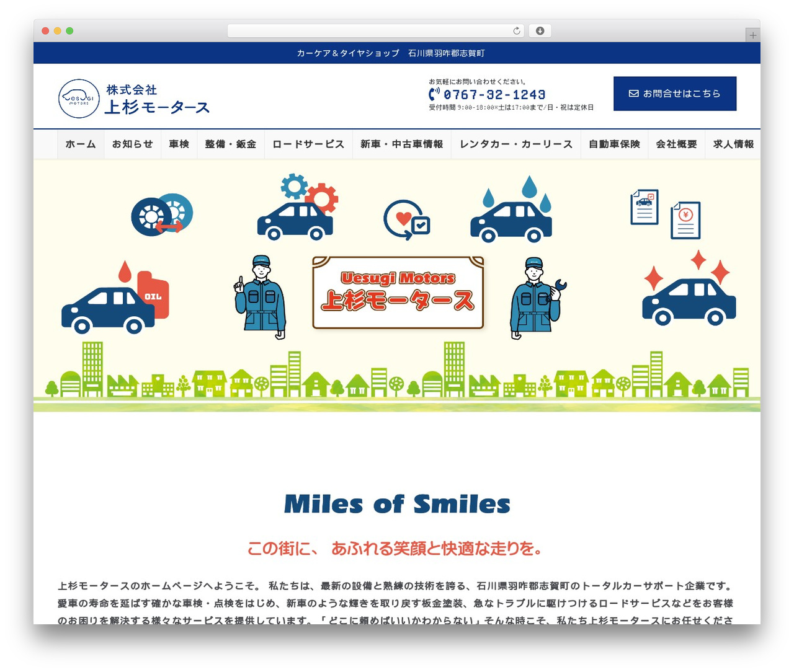This screenshot has height=672, width=794.
Task: Click the browser address bar
Action: 376,31
